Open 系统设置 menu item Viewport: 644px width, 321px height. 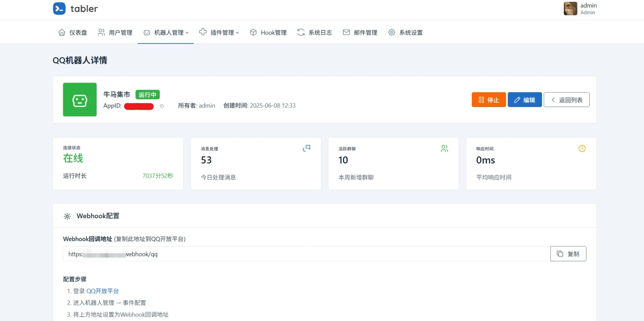pyautogui.click(x=405, y=32)
